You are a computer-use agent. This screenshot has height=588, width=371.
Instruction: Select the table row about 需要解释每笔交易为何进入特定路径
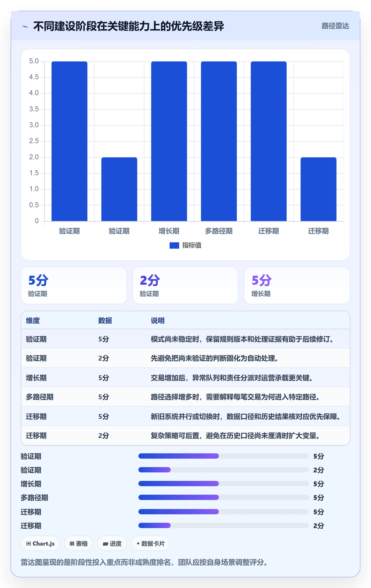click(x=185, y=397)
